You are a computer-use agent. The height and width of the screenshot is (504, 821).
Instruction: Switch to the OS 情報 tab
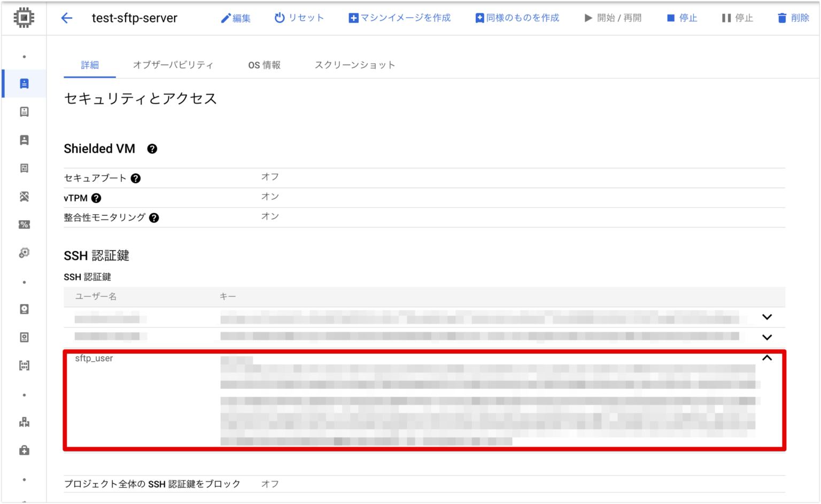(265, 65)
